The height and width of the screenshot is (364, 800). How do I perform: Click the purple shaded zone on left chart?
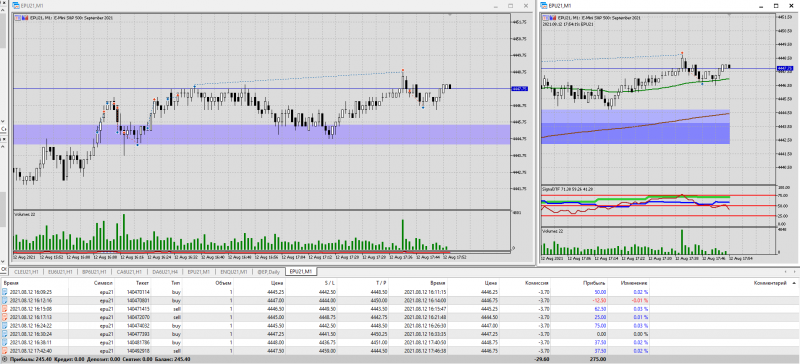point(262,134)
